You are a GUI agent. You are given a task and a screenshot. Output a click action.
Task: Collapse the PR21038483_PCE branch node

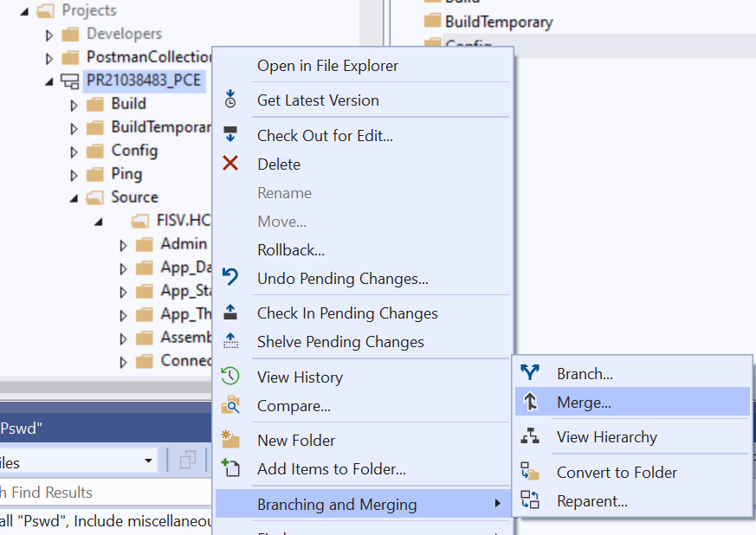pos(49,81)
